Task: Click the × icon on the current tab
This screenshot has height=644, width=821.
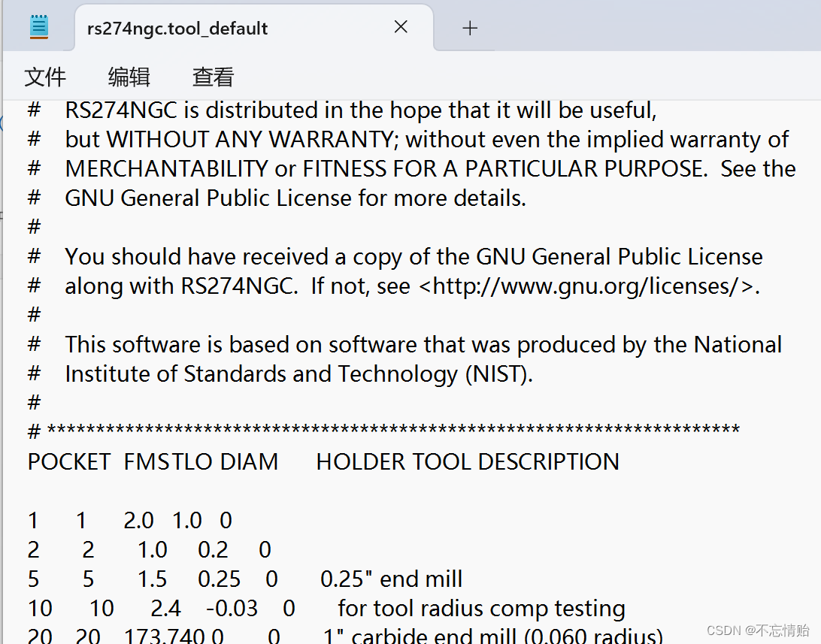Action: (x=401, y=27)
